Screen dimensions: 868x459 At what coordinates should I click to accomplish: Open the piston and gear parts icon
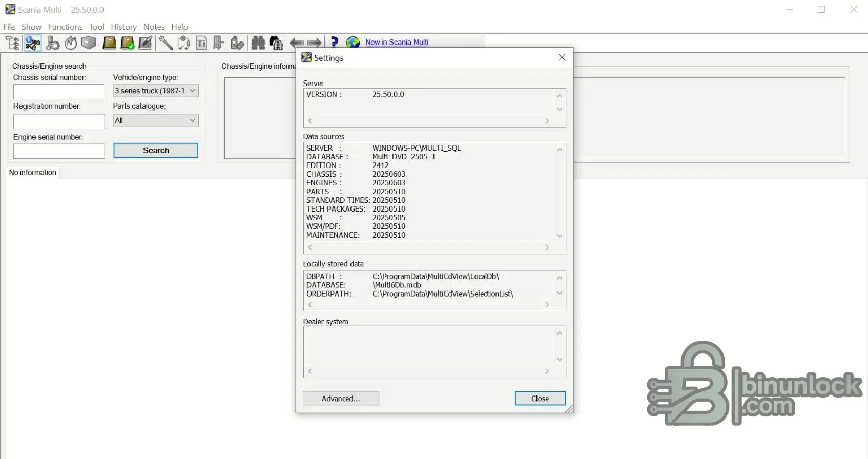(x=52, y=43)
